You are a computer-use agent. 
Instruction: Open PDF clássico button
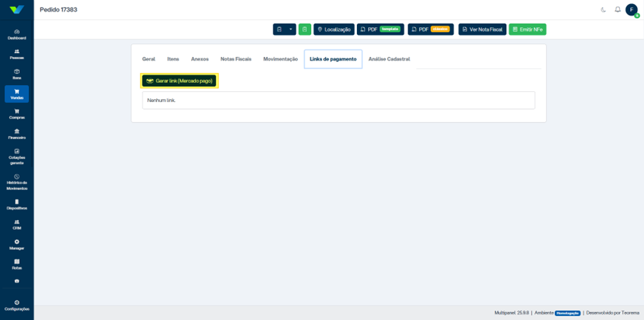pyautogui.click(x=430, y=29)
